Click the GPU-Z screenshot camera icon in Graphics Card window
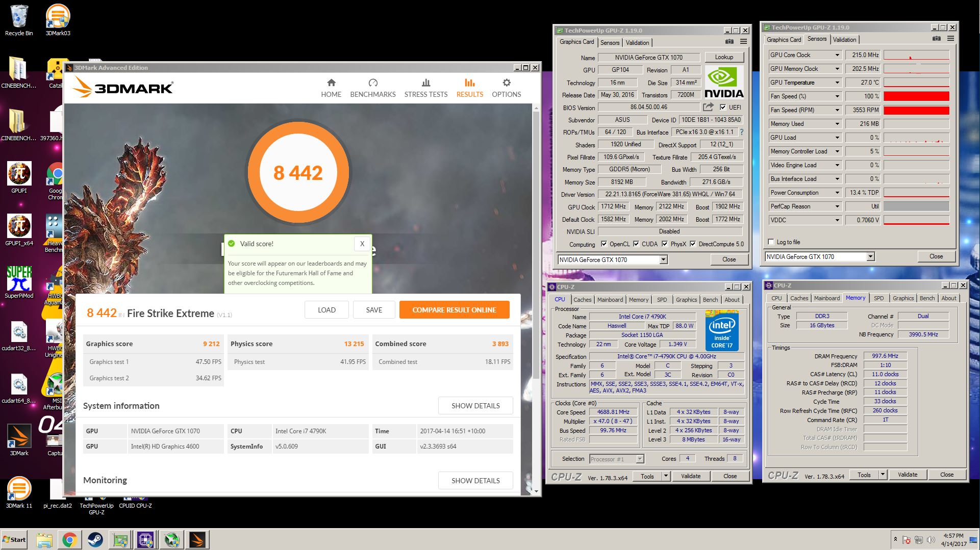 coord(730,42)
